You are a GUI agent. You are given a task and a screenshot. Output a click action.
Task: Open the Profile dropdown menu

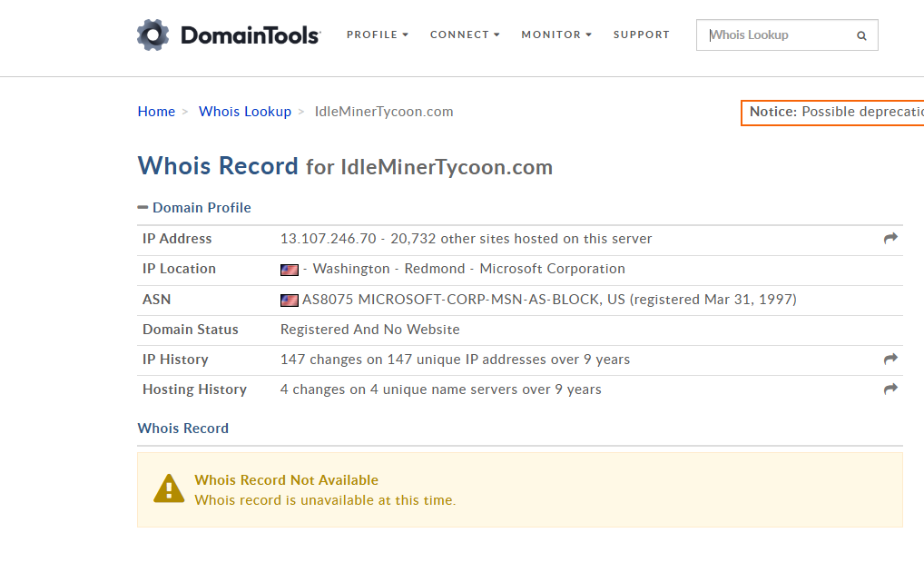coord(378,35)
